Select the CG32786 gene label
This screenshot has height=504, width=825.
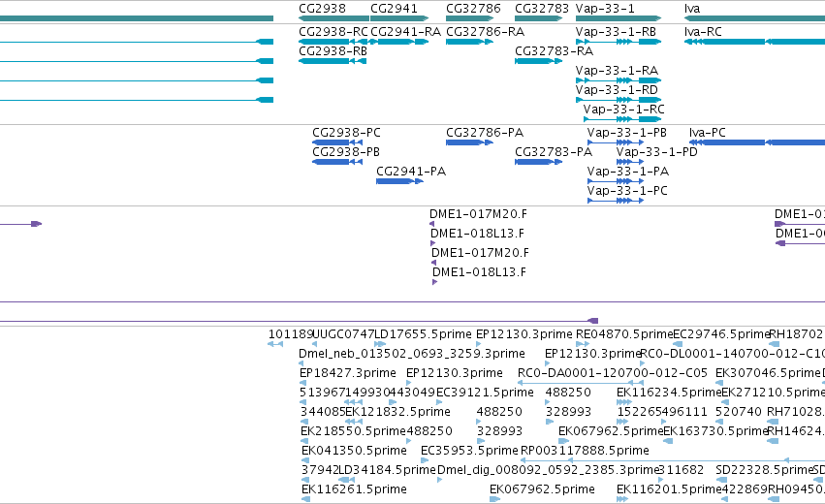click(473, 9)
